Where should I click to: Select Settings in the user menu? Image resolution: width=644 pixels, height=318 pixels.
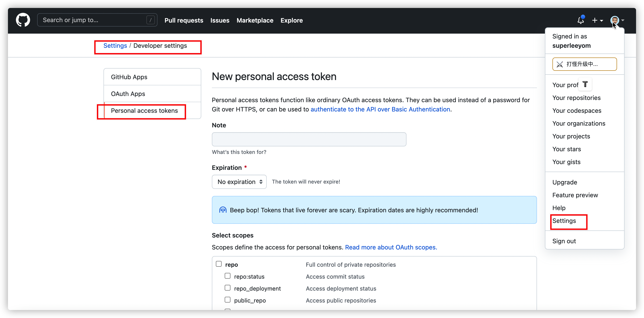[x=564, y=221]
